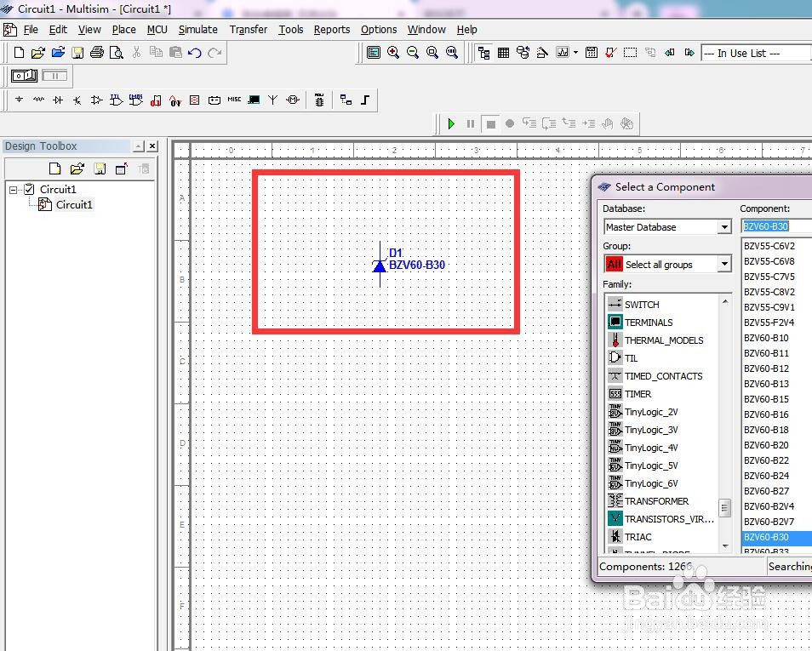Click the blue Open Sample folder icon
The width and height of the screenshot is (812, 651).
(x=58, y=52)
